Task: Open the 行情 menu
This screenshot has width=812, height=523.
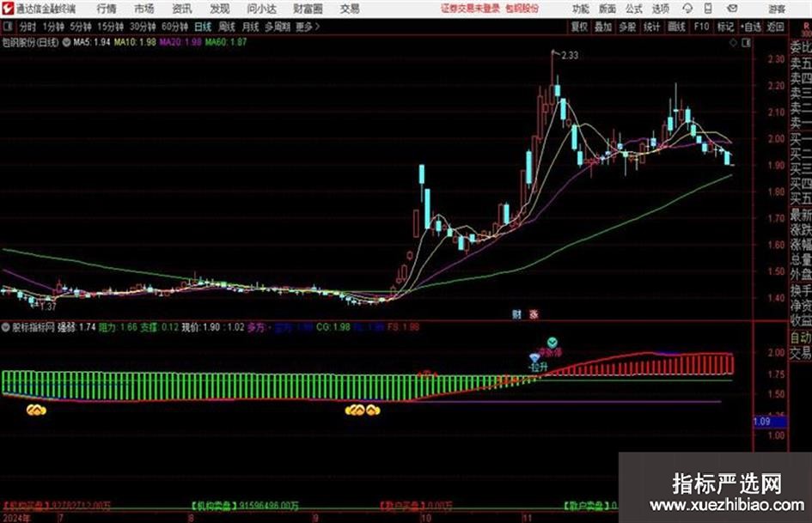Action: pos(107,9)
